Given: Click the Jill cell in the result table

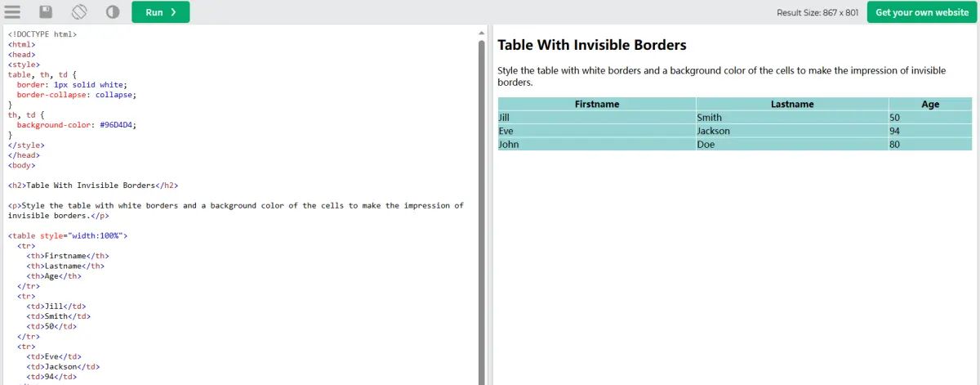Looking at the screenshot, I should coord(507,118).
